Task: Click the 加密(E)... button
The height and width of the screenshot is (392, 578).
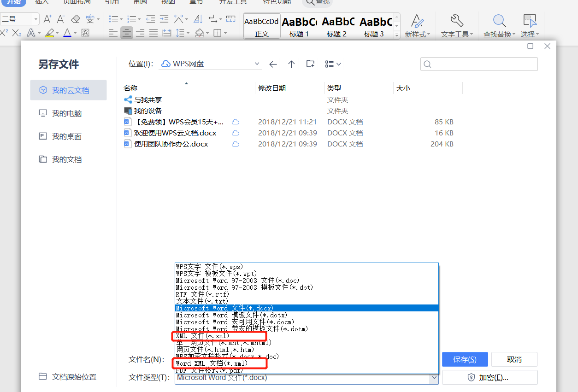Action: 490,377
